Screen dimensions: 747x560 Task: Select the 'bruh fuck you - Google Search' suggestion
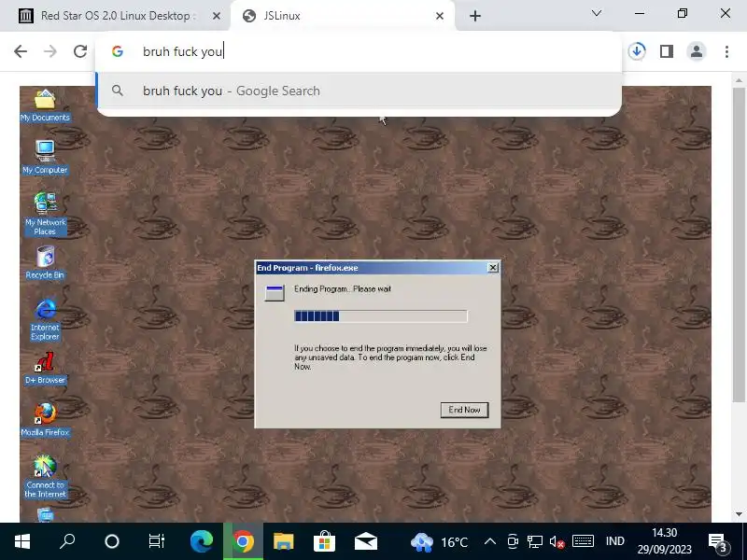coord(359,91)
